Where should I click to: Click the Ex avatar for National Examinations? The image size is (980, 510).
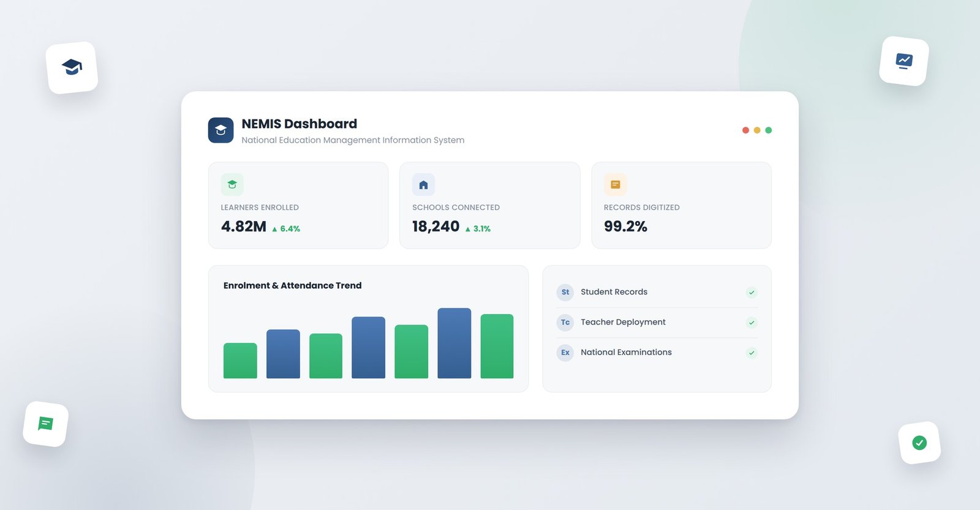tap(565, 353)
